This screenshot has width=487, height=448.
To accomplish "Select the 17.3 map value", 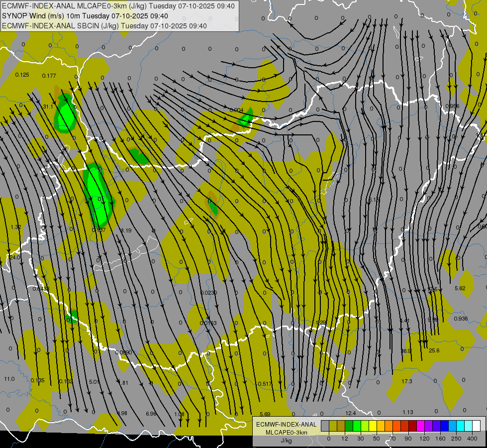I will [x=407, y=381].
